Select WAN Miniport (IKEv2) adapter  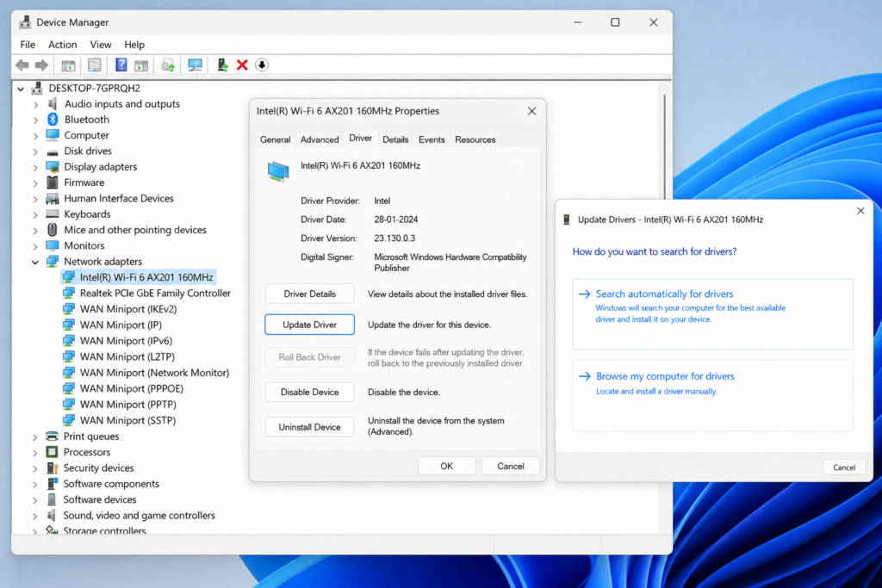tap(128, 308)
